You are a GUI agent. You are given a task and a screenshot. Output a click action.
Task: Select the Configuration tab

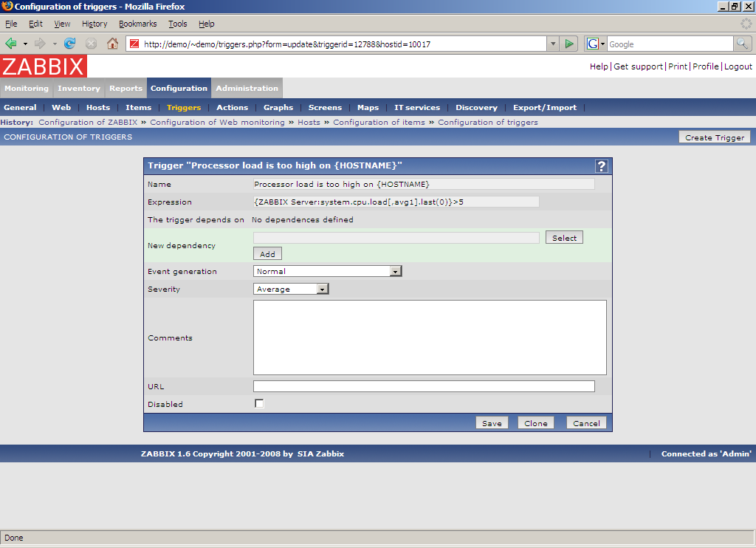tap(179, 89)
